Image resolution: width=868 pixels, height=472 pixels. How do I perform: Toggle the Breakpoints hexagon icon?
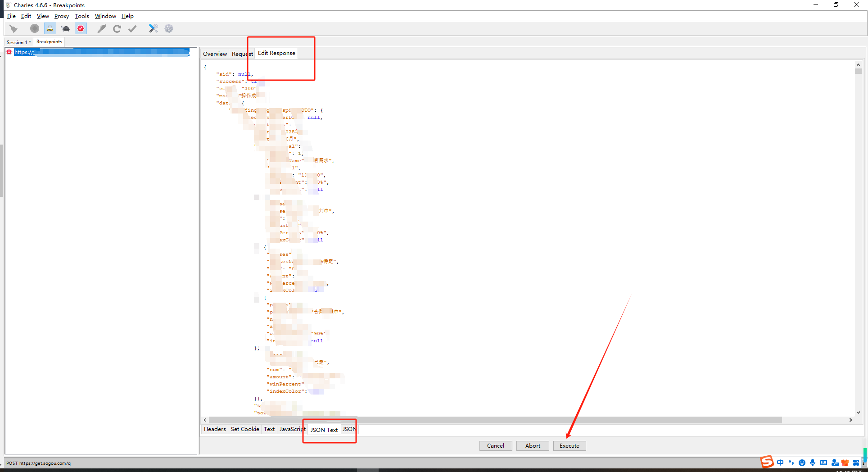(x=81, y=29)
